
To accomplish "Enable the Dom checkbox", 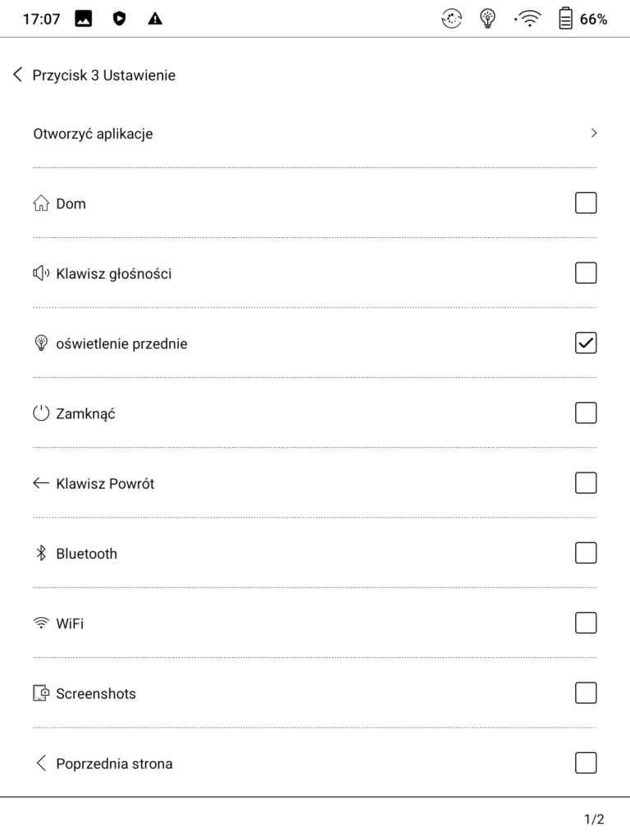I will (x=586, y=203).
